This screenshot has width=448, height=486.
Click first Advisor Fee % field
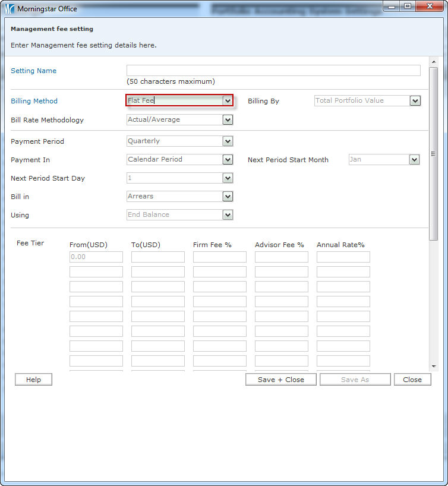pos(281,257)
